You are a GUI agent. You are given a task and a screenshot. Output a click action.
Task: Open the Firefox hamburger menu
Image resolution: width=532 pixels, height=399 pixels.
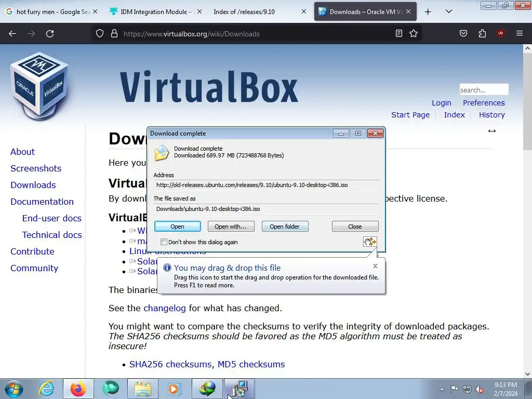(519, 33)
